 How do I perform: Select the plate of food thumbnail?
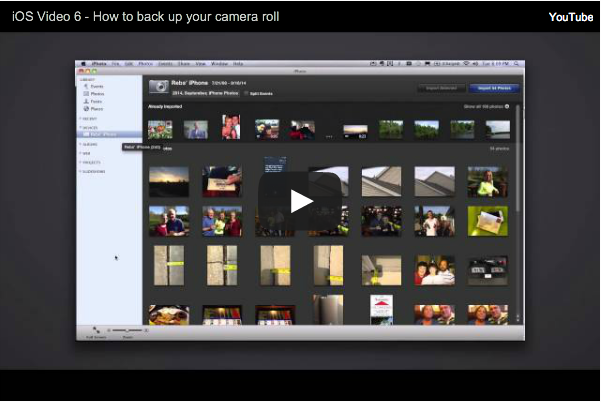click(169, 315)
